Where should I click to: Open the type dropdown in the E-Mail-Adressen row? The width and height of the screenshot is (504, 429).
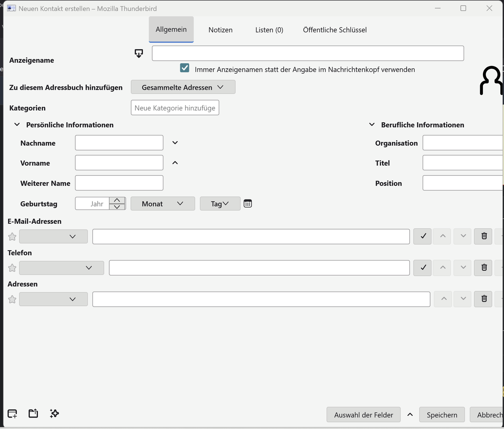pos(54,237)
